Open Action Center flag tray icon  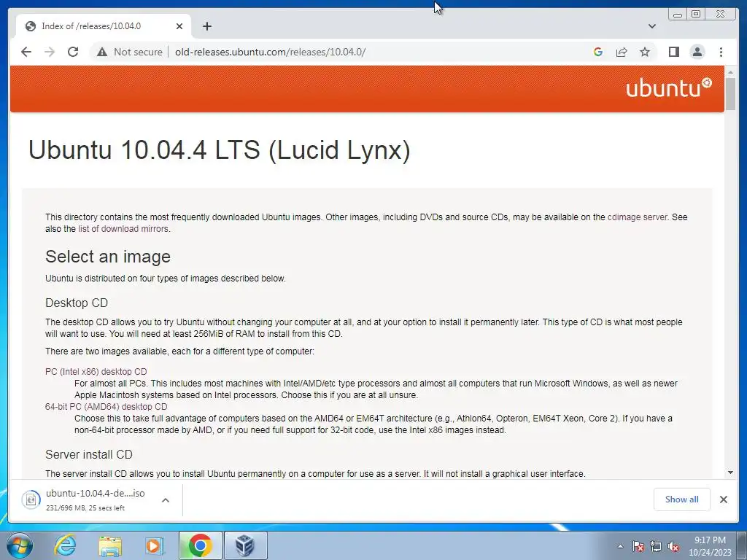(638, 546)
